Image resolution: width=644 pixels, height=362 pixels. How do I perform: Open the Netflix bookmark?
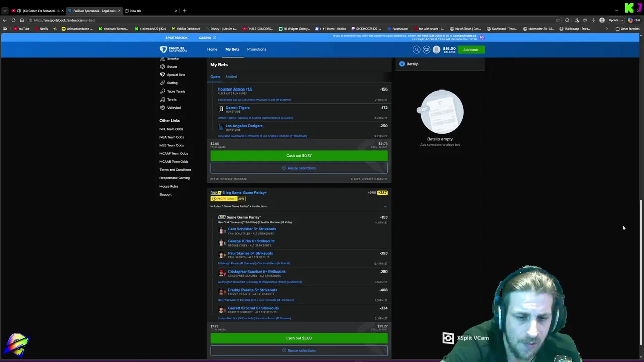coord(41,29)
